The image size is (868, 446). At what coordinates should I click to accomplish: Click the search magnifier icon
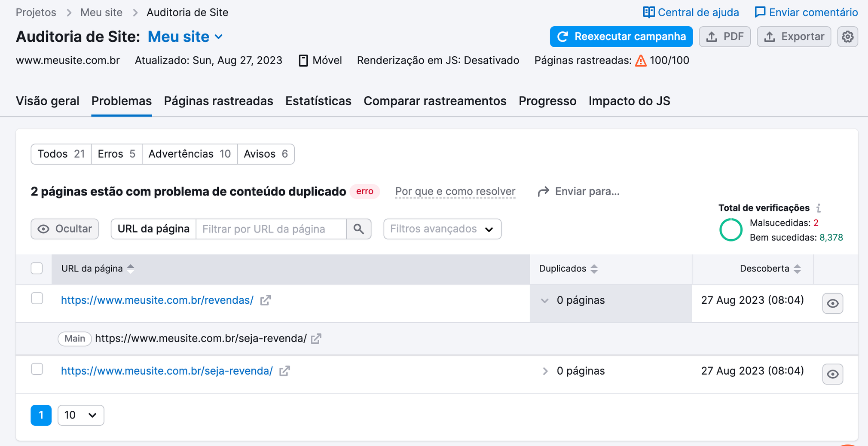[358, 229]
